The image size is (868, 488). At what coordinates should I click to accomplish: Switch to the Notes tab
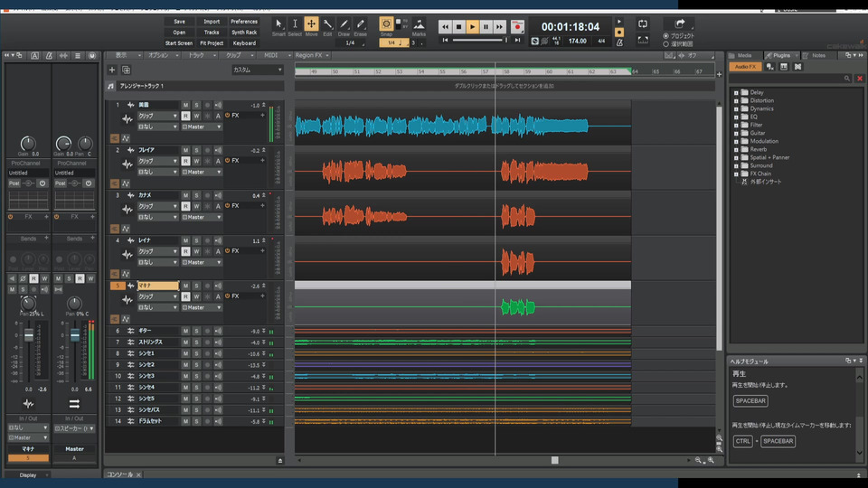coord(816,55)
